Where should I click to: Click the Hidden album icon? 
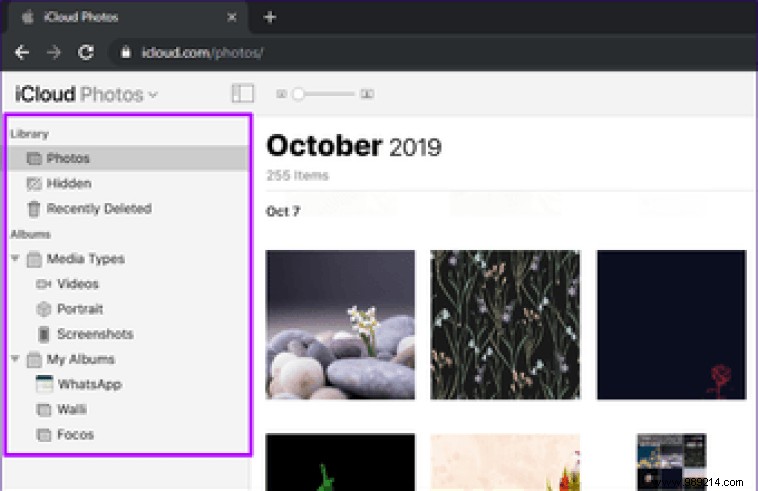pyautogui.click(x=34, y=184)
